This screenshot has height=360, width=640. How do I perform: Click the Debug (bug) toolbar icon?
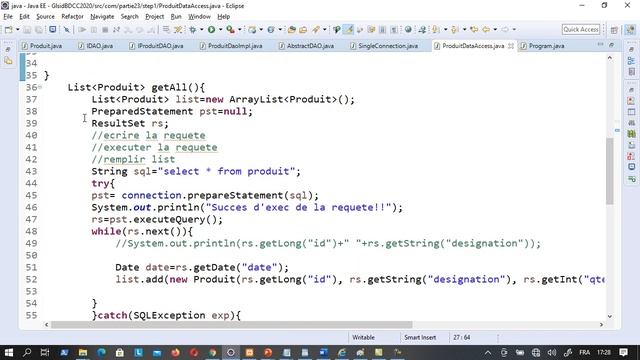[193, 30]
